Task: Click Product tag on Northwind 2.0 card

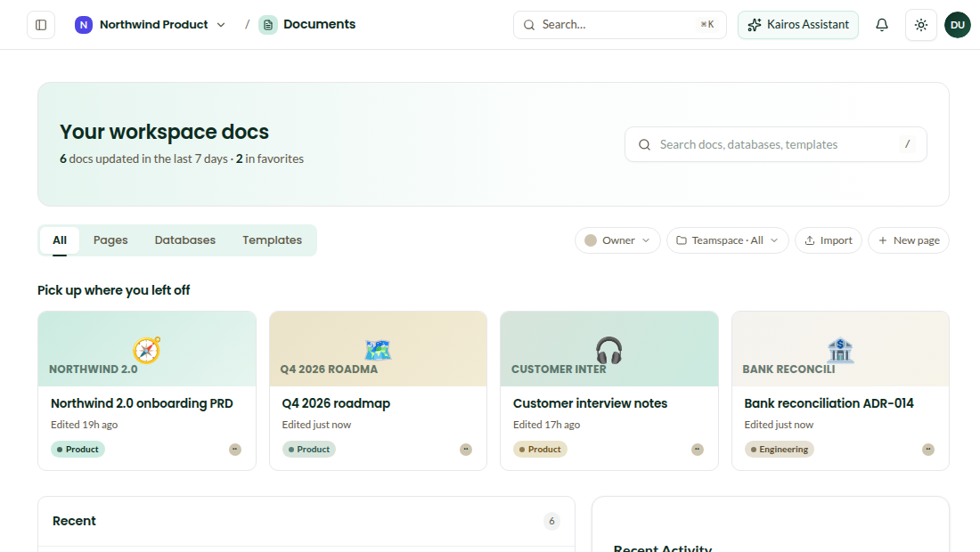Action: coord(78,449)
